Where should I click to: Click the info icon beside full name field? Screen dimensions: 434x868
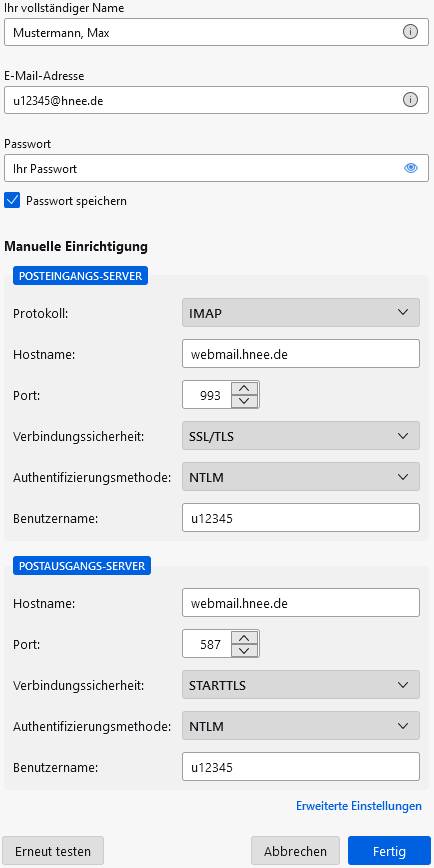coord(410,32)
